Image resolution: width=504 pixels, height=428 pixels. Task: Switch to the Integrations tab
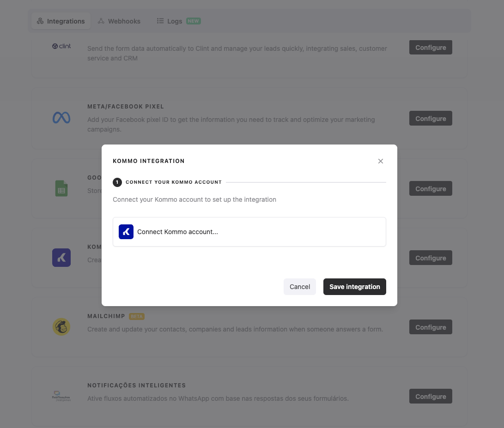(61, 21)
